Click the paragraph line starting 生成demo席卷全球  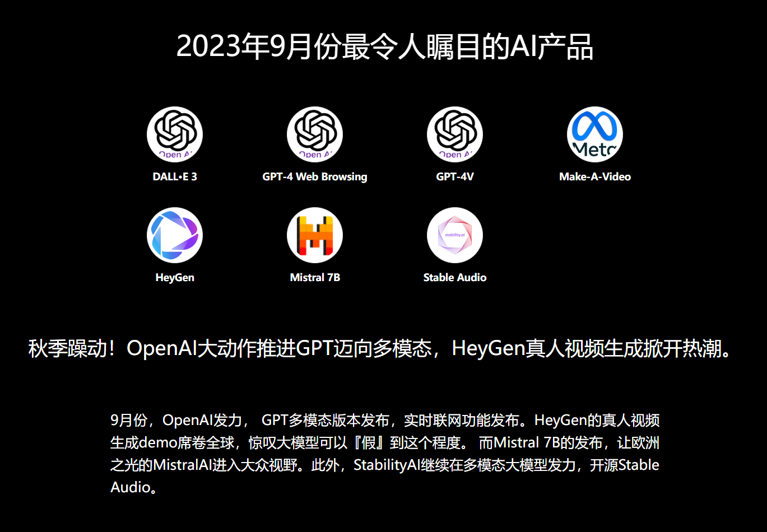[385, 442]
